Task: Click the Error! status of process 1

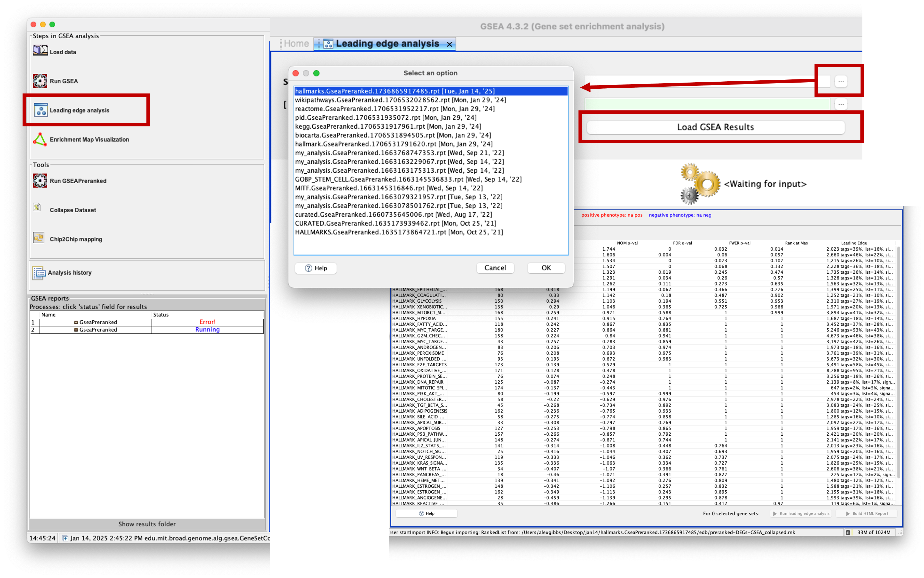Action: pyautogui.click(x=207, y=322)
